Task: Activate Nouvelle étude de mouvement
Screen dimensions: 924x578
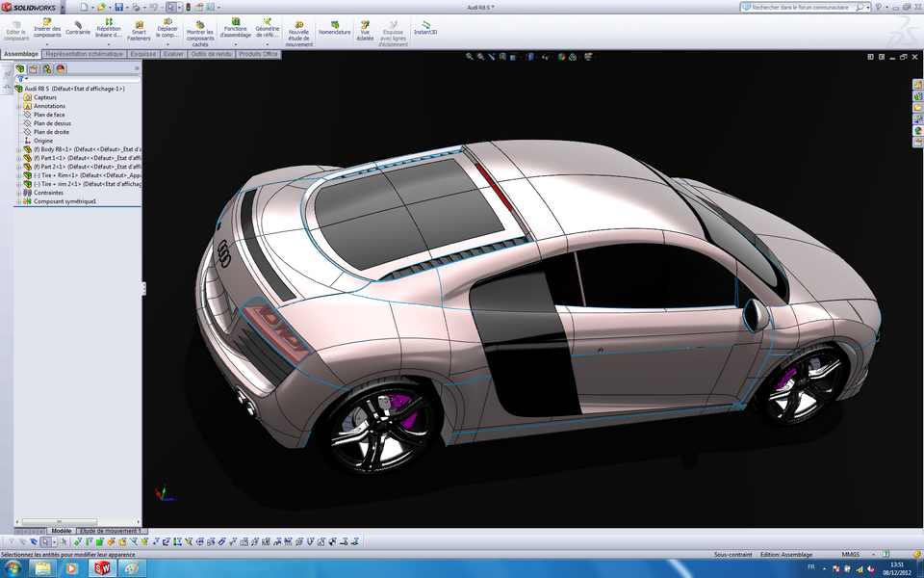Action: (x=298, y=32)
